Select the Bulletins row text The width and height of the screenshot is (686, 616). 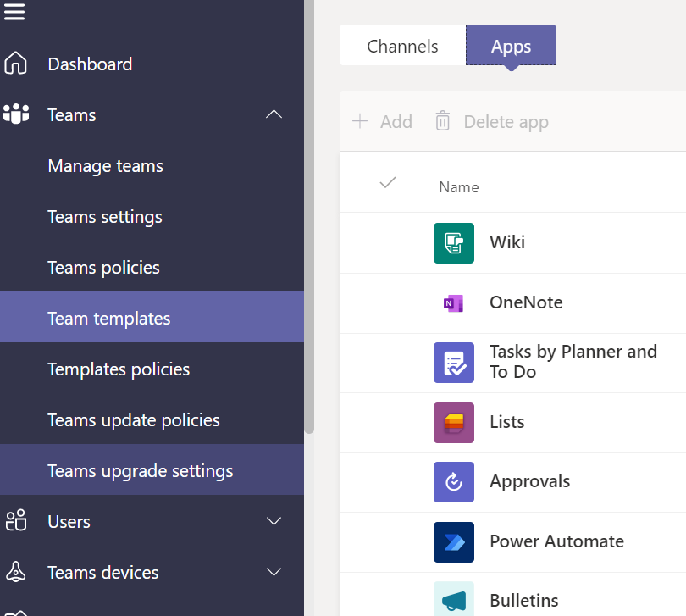[x=524, y=601]
